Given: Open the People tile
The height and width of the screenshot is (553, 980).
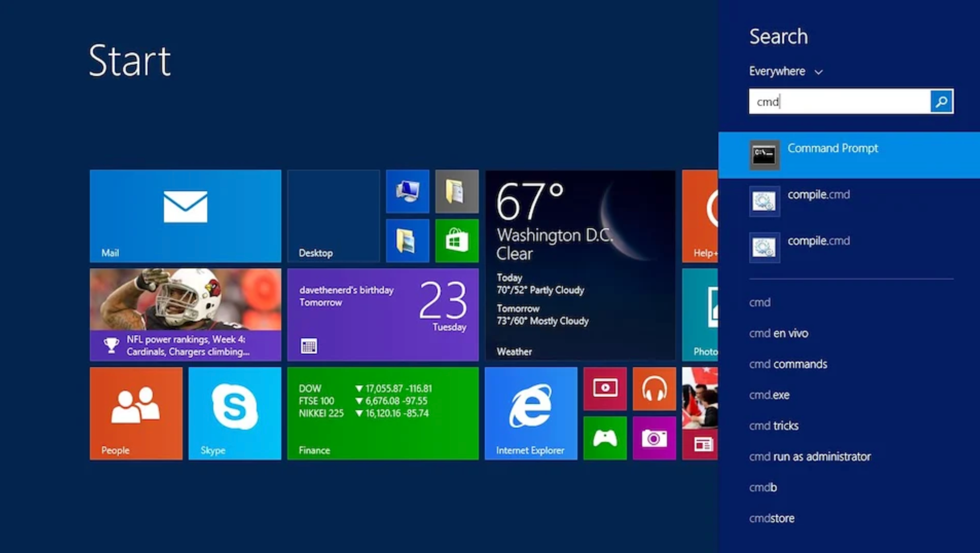Looking at the screenshot, I should click(136, 413).
